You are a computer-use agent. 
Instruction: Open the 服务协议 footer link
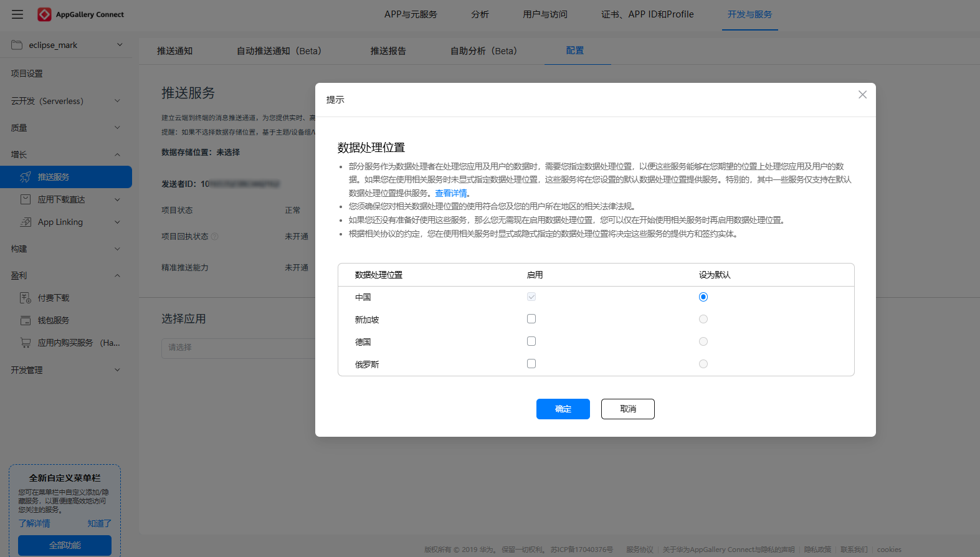click(640, 550)
